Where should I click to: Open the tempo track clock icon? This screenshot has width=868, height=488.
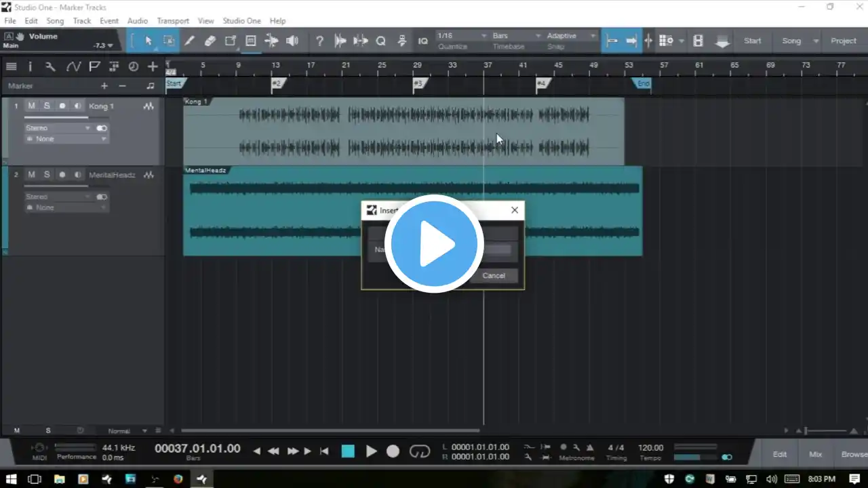134,66
